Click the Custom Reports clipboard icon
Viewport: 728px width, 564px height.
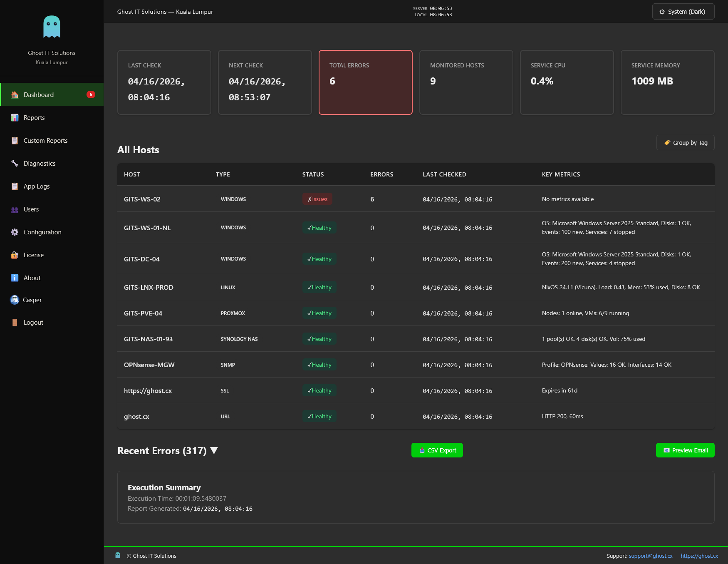(15, 141)
